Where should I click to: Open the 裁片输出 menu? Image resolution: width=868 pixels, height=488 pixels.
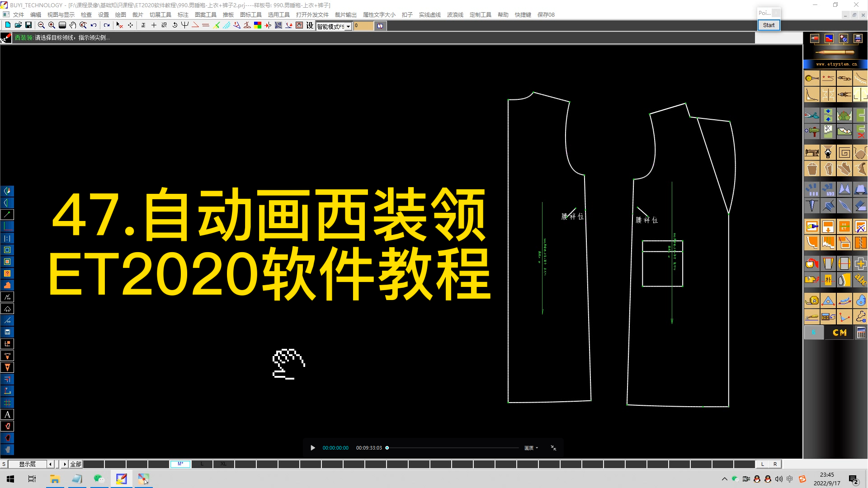(346, 14)
